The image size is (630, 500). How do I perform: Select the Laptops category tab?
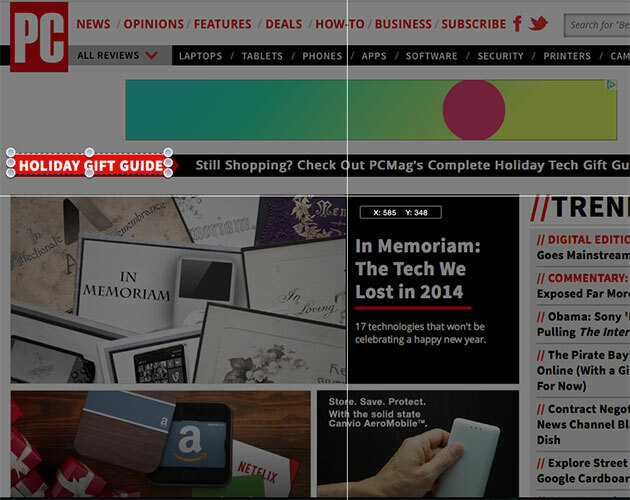pyautogui.click(x=200, y=56)
